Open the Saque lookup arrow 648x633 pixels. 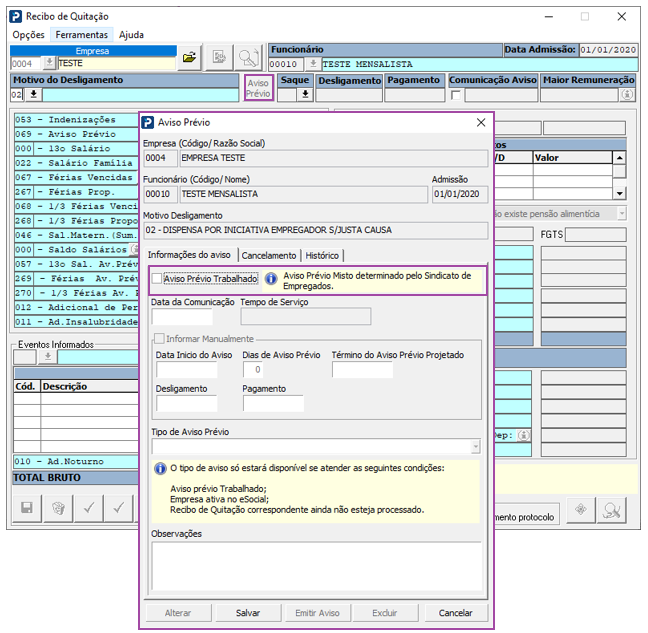pos(305,95)
